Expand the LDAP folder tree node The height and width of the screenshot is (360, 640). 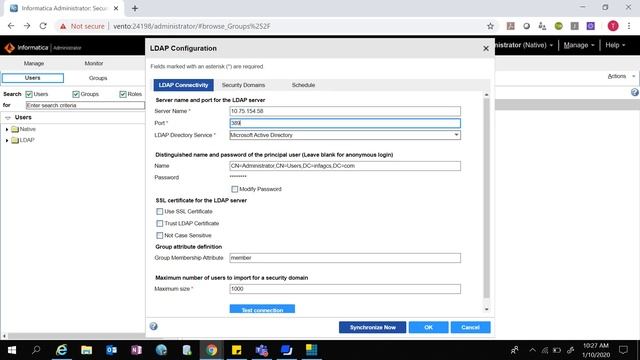(7, 140)
